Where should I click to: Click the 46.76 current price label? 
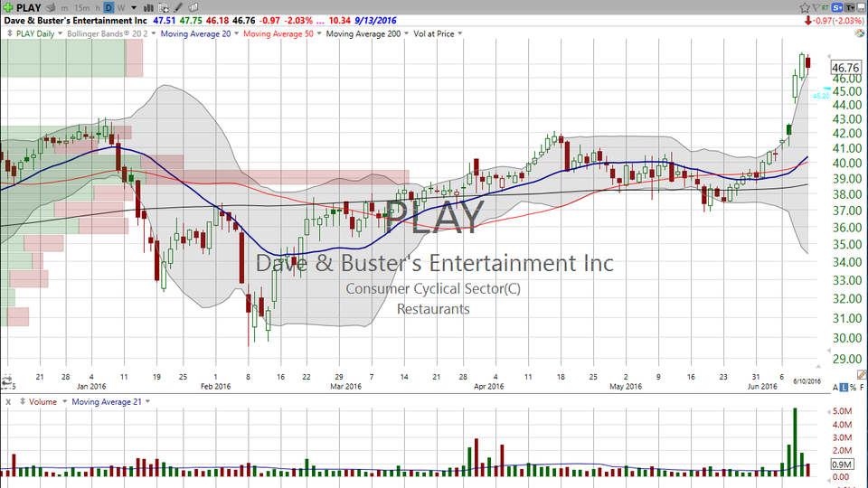(x=846, y=68)
